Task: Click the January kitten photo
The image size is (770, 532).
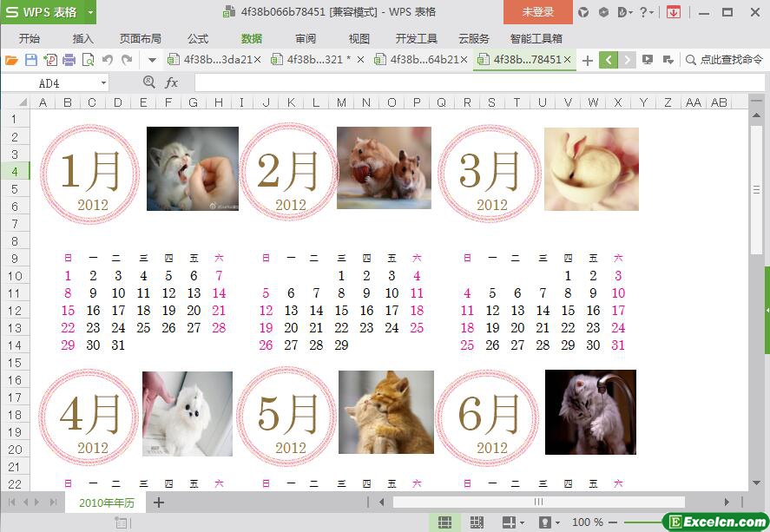Action: pos(193,169)
